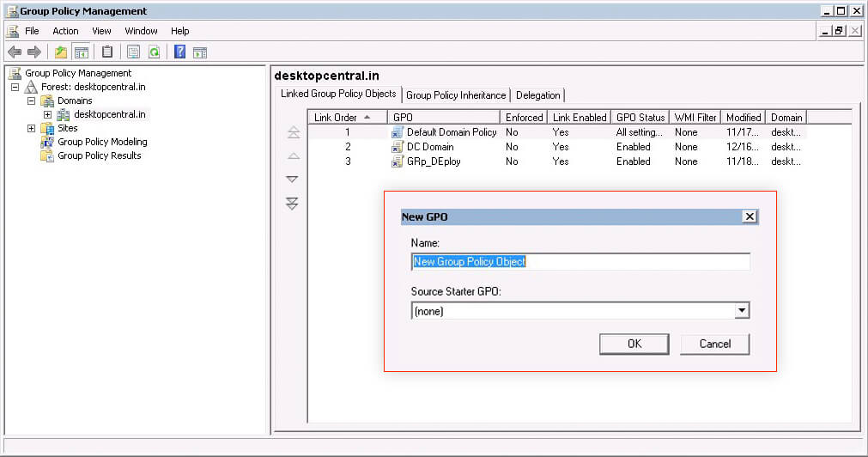Click the clipboard icon in toolbar

coord(107,52)
